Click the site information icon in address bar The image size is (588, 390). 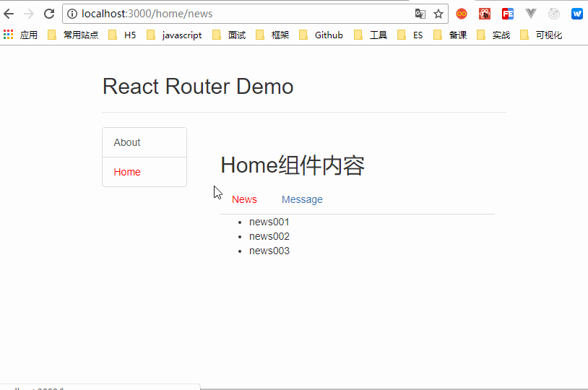[72, 14]
